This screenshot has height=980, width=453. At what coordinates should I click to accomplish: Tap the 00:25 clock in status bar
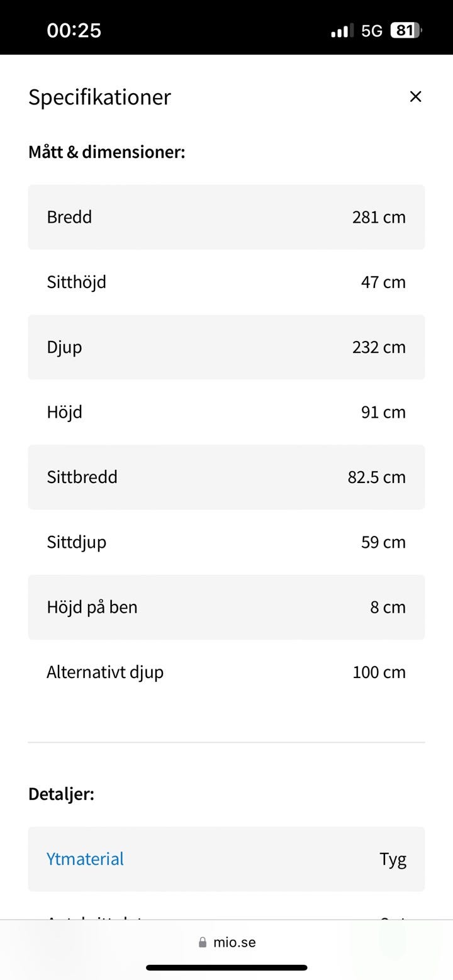(74, 30)
